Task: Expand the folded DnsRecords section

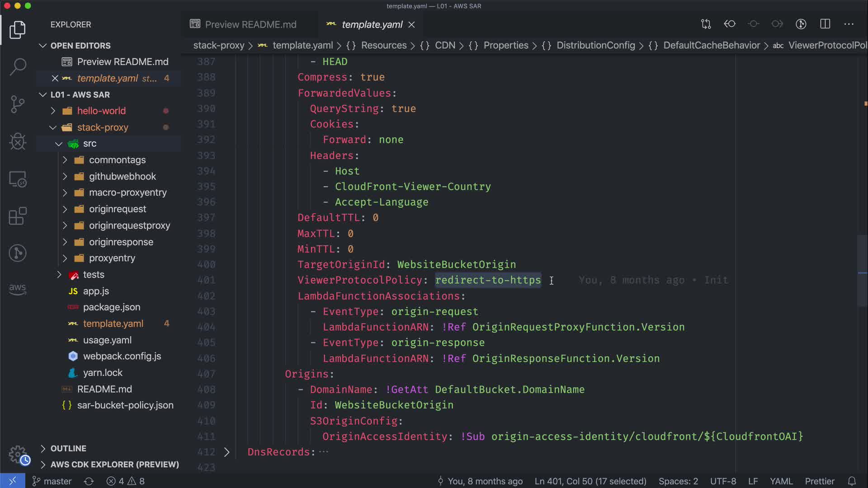Action: coord(227,452)
